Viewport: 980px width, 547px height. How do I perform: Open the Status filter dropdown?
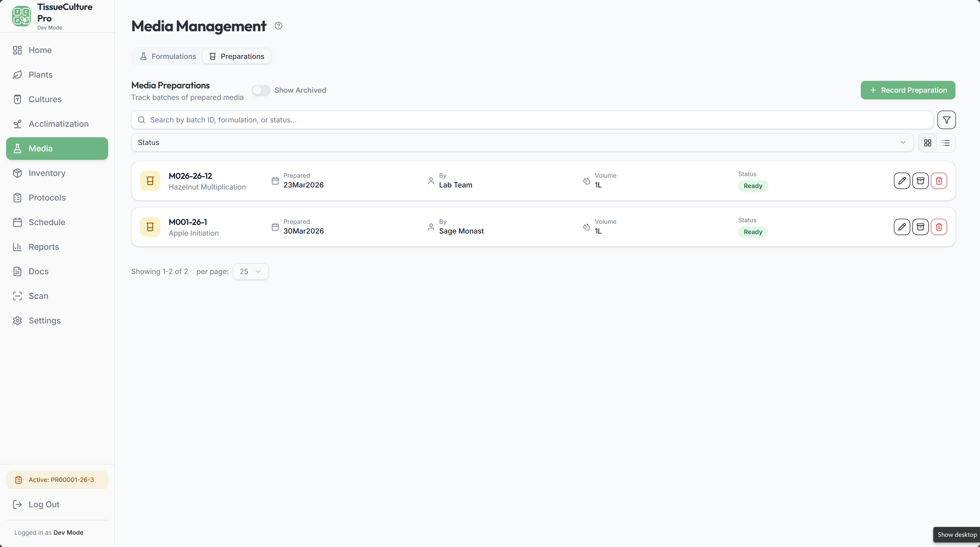[x=522, y=143]
